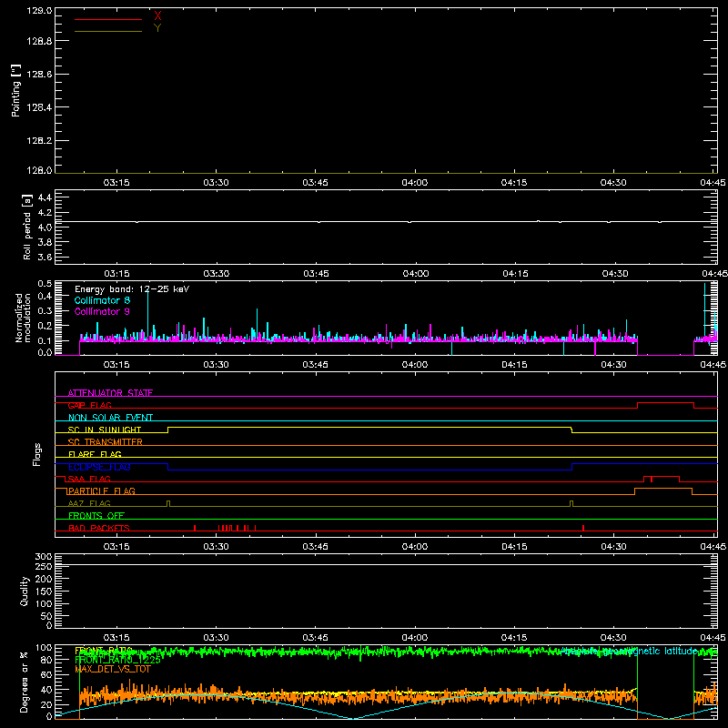This screenshot has width=728, height=728.
Task: Click the 4.4 tick on Roll period axis
Action: click(x=45, y=197)
